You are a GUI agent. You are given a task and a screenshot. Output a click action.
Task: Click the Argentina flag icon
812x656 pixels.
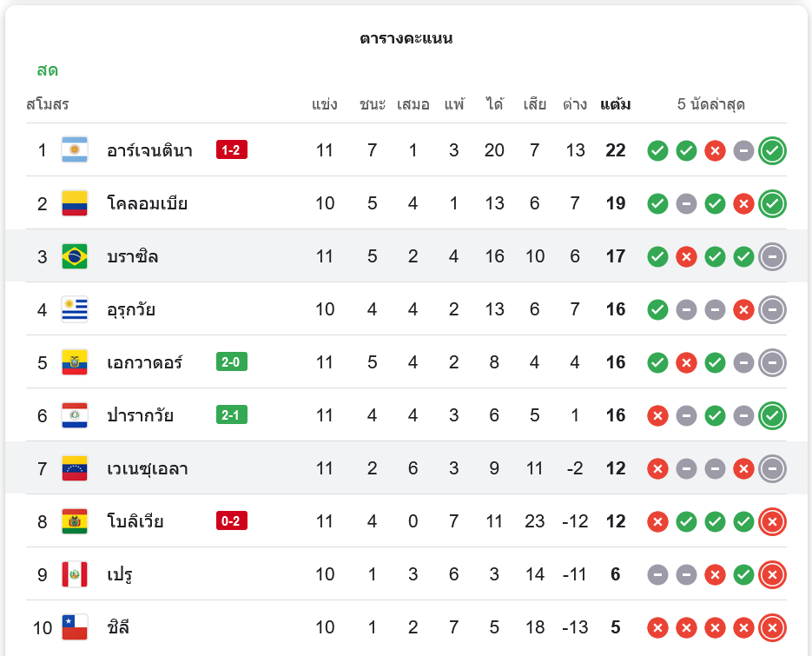click(75, 150)
